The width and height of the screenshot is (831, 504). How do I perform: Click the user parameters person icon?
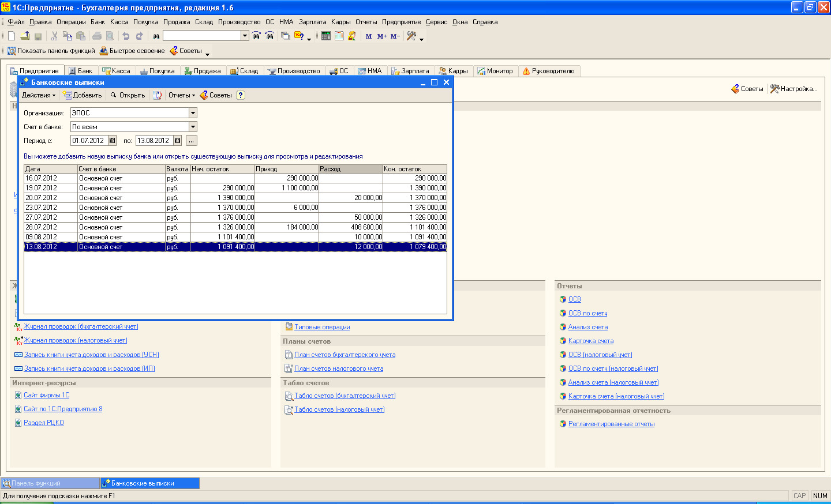click(352, 36)
